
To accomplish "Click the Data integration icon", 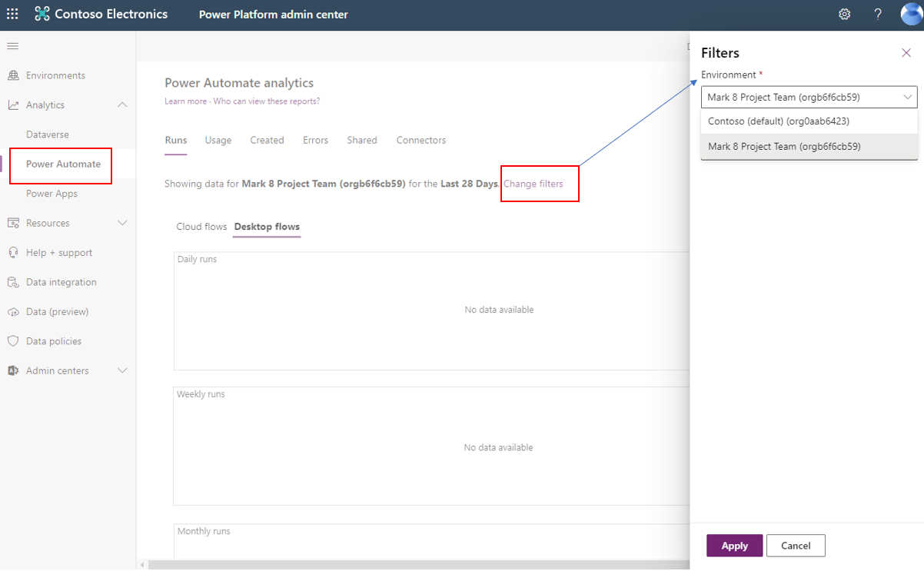I will point(13,282).
